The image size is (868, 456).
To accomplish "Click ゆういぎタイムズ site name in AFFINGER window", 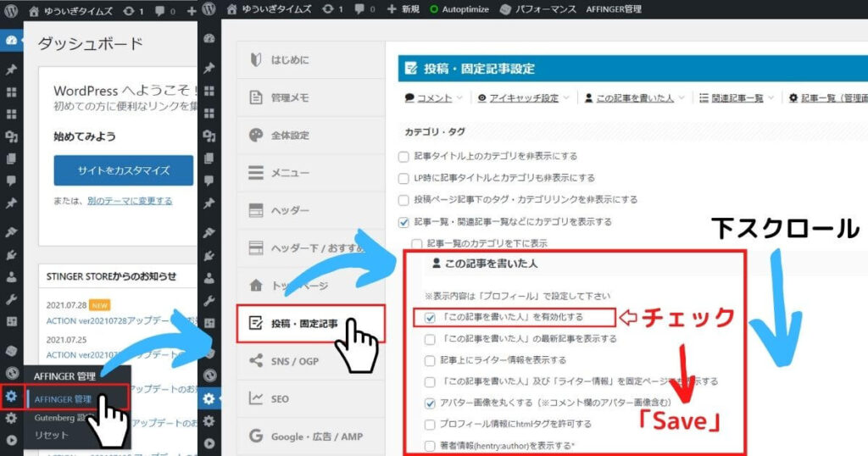I will tap(270, 9).
